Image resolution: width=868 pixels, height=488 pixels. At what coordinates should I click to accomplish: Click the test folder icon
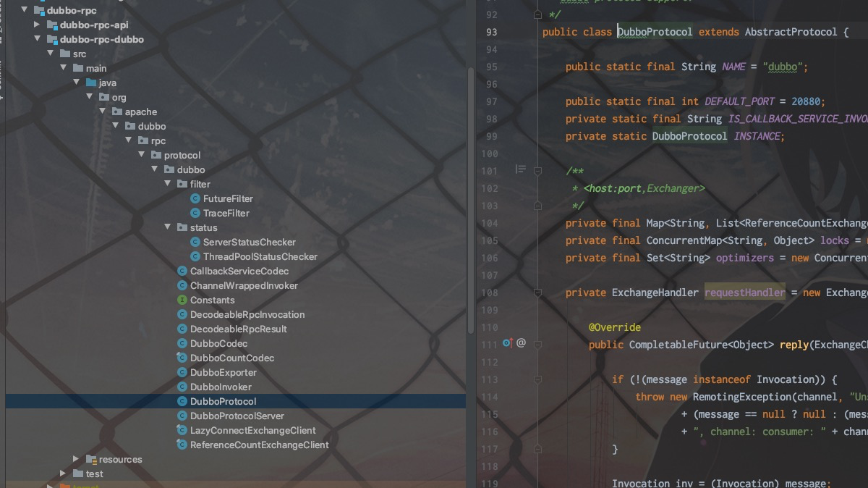point(78,474)
